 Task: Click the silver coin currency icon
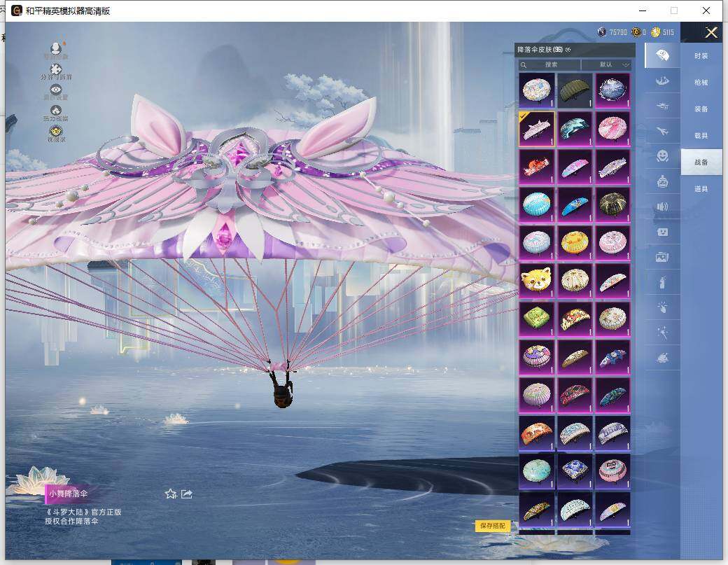coord(602,32)
